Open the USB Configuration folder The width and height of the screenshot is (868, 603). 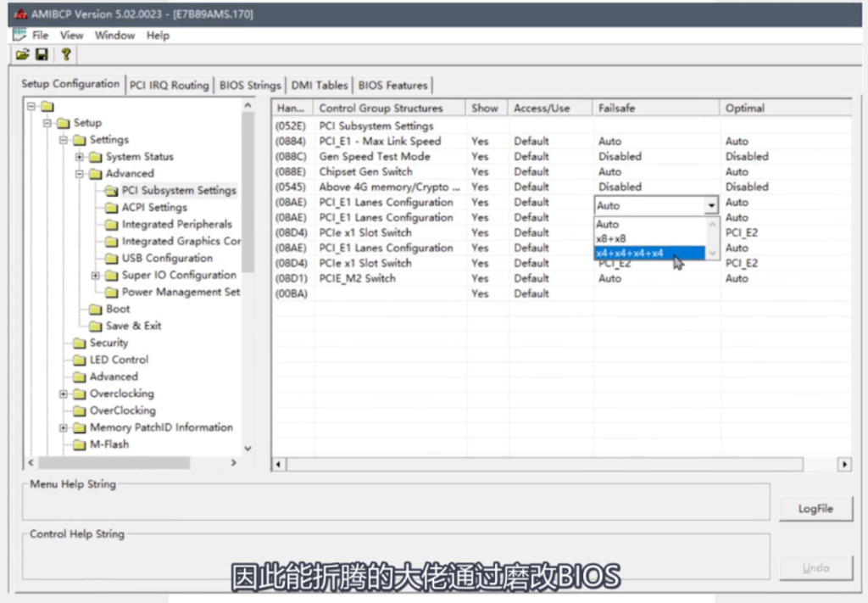[x=166, y=258]
